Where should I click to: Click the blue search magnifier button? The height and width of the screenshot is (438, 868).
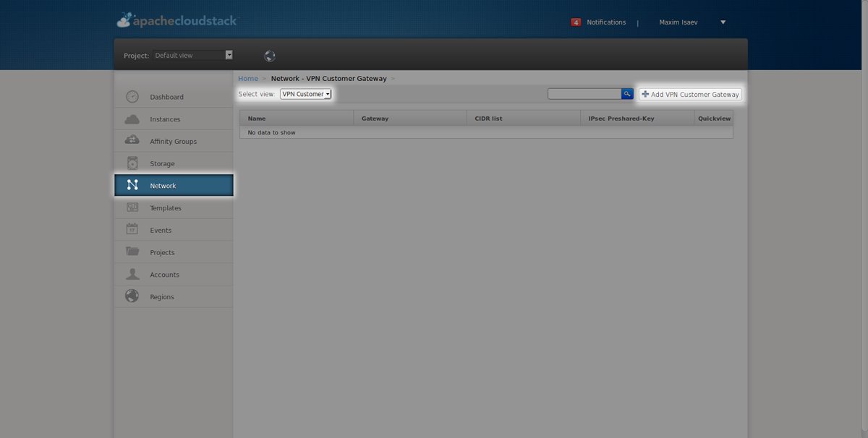click(627, 94)
